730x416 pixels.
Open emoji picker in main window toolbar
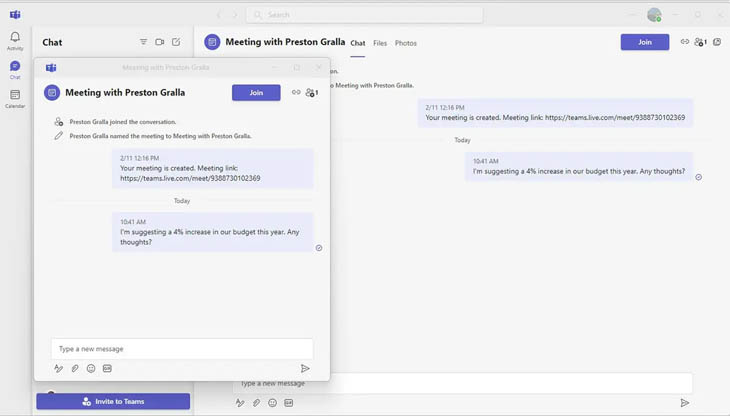pyautogui.click(x=272, y=403)
